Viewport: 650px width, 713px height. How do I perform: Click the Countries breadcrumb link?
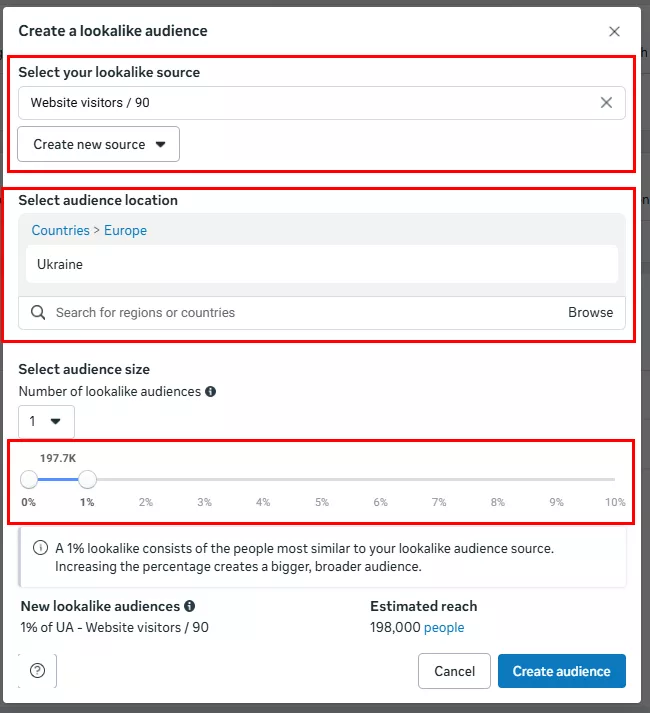coord(60,230)
